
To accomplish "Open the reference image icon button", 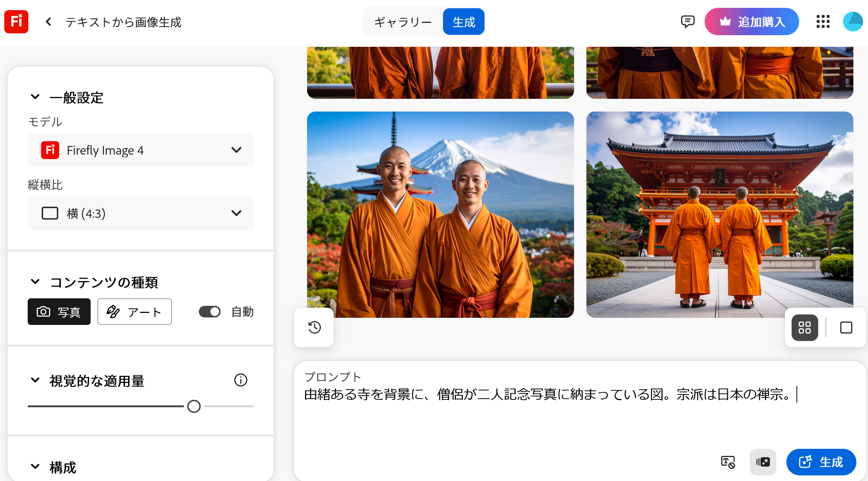I will (763, 462).
